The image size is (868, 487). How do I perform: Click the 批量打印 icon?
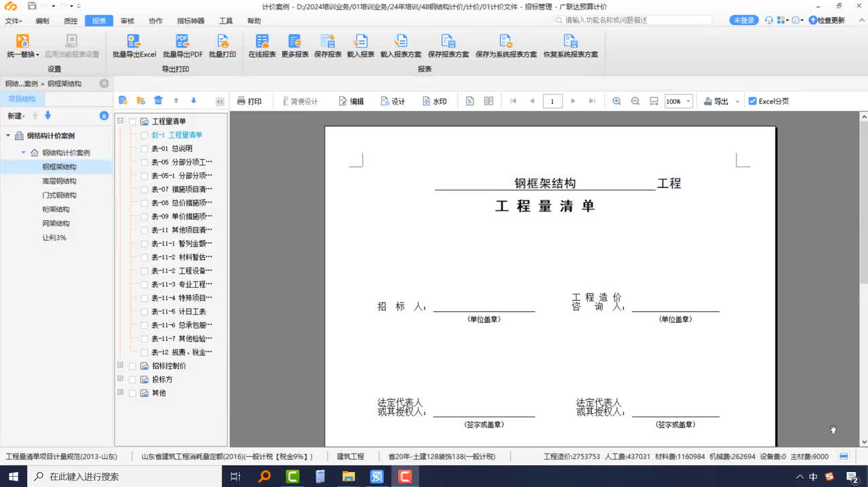(222, 41)
